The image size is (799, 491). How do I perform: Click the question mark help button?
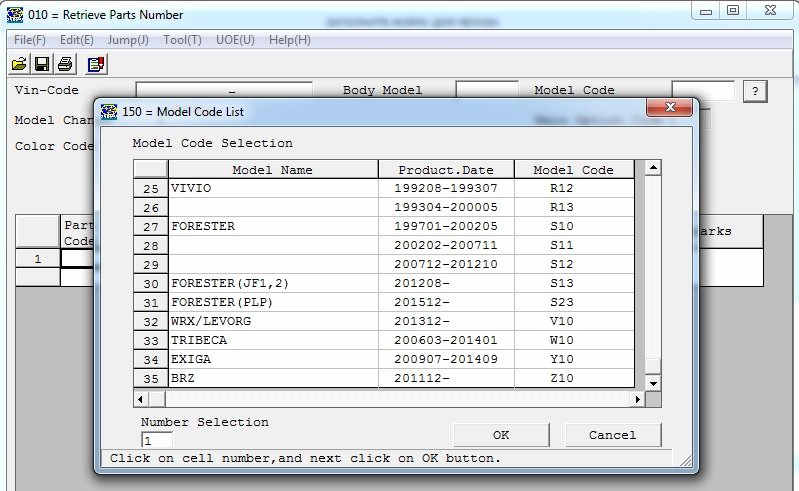[x=755, y=91]
